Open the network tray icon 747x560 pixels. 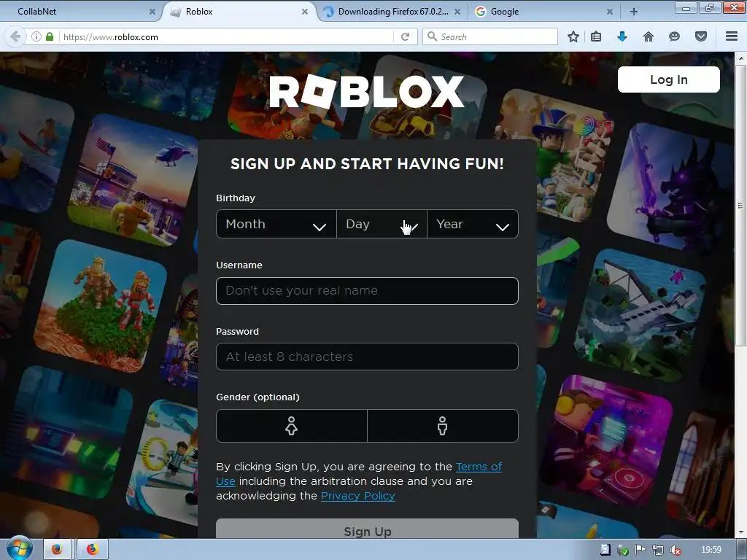[x=658, y=550]
